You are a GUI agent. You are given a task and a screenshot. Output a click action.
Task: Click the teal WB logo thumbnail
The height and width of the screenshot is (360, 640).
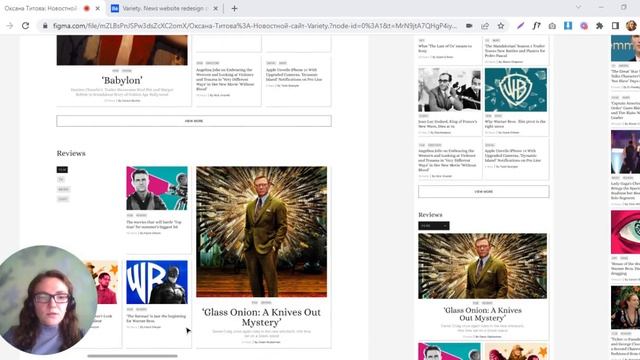[x=516, y=90]
